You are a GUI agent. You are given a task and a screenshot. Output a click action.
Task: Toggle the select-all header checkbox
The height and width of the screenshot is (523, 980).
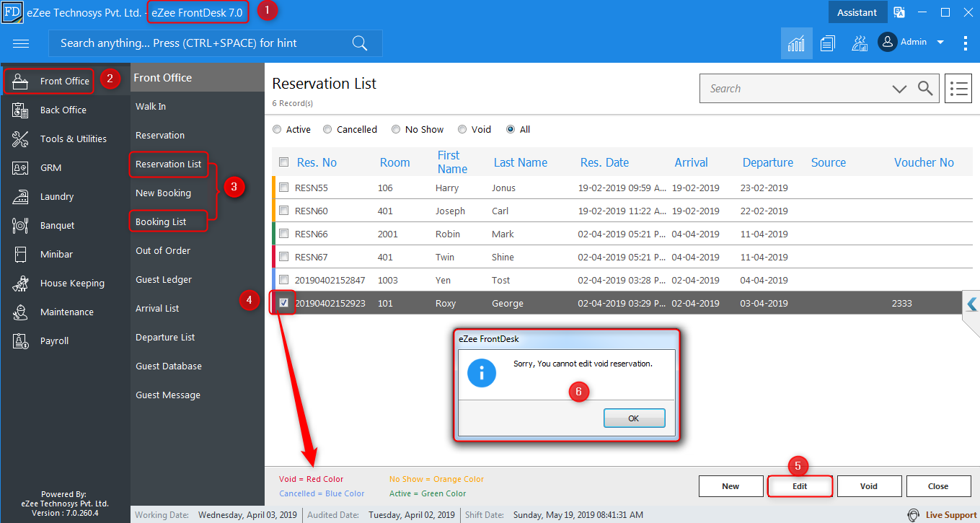pyautogui.click(x=284, y=162)
